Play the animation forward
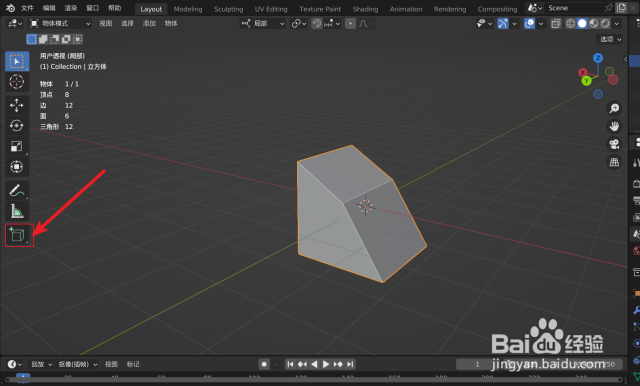Viewport: 640px width, 386px height. pos(326,364)
